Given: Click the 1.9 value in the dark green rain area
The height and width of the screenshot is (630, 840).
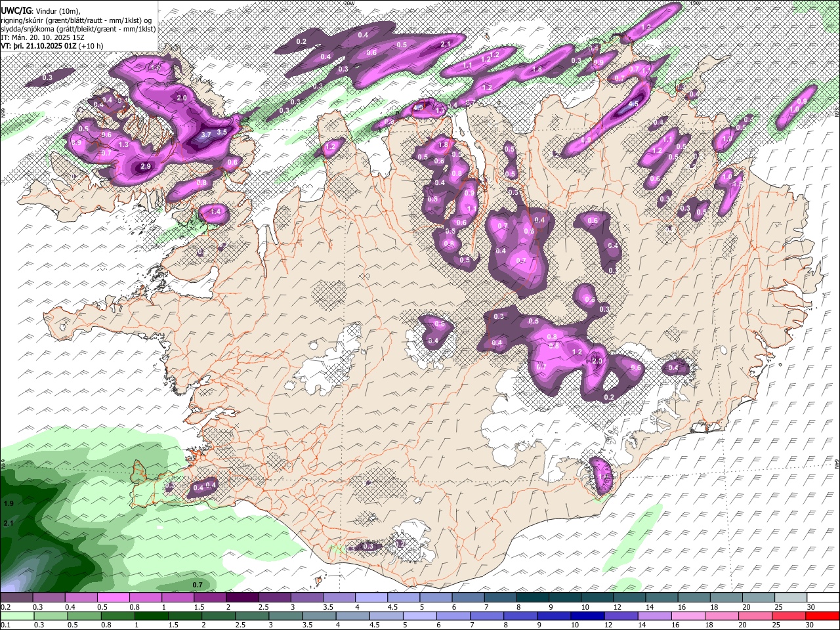Looking at the screenshot, I should [x=9, y=503].
